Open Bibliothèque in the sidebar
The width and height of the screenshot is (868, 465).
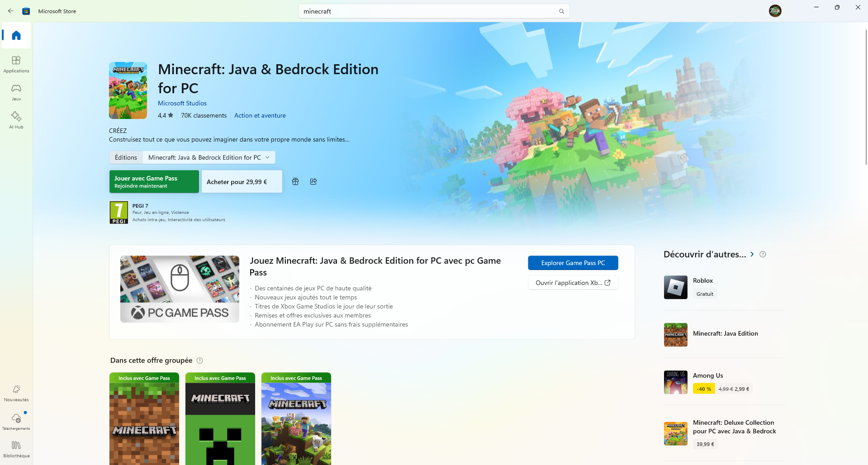coord(16,449)
